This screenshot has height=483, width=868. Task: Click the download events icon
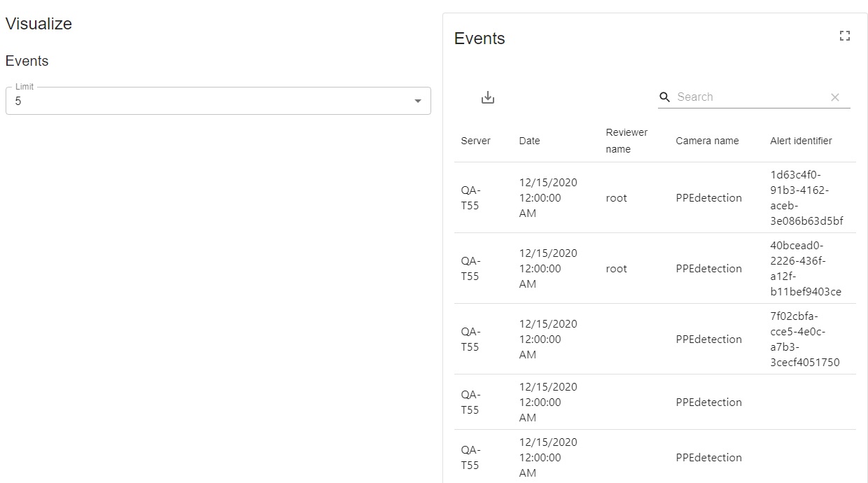(488, 98)
